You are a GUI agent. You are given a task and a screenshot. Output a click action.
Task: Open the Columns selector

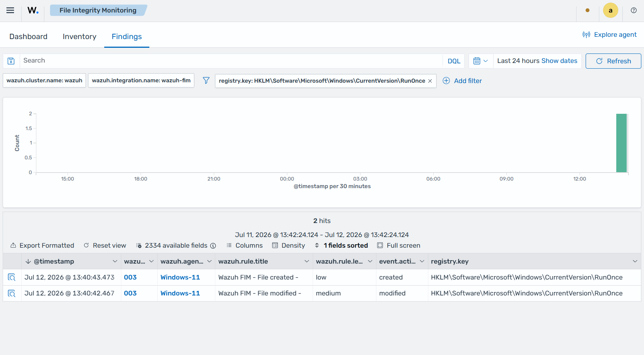(244, 245)
